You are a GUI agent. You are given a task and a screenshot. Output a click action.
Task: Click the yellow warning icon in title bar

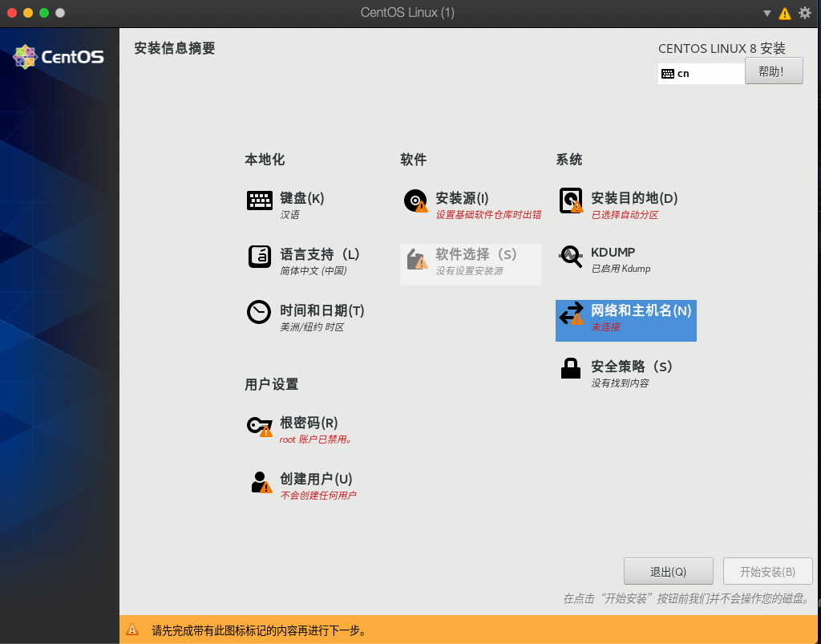(784, 13)
